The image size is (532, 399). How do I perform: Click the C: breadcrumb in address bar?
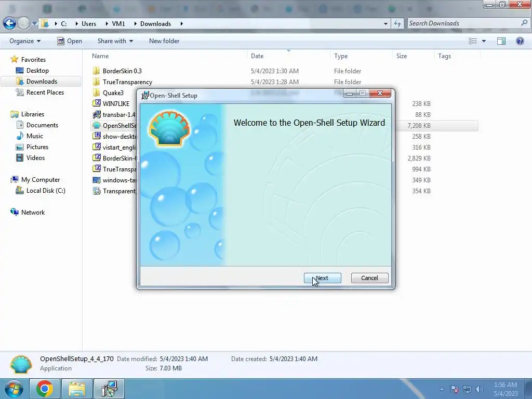64,23
